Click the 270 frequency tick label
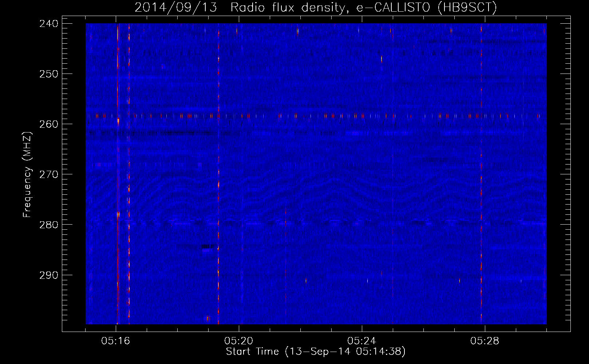Viewport: 589px width, 364px height. [x=49, y=174]
